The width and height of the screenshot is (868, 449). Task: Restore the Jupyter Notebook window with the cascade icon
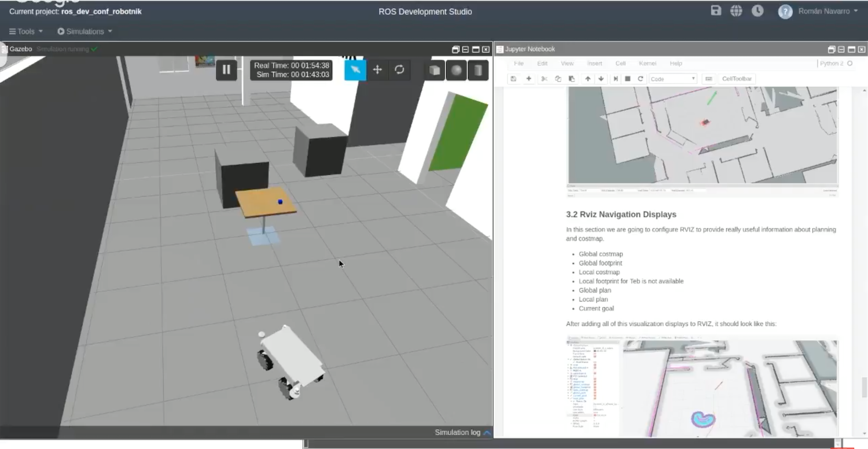tap(832, 50)
